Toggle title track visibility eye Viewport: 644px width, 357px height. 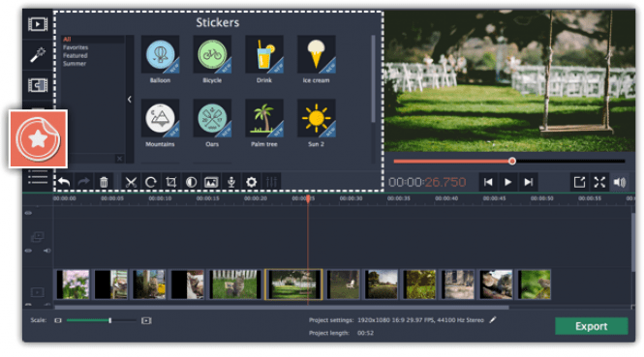(x=28, y=213)
